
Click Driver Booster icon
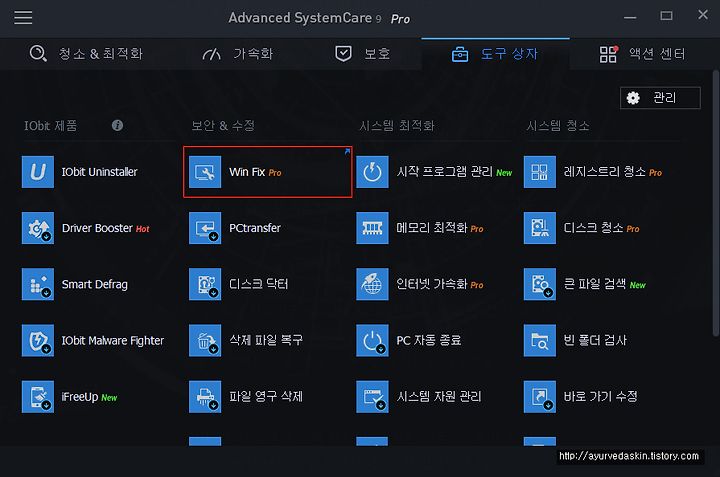pyautogui.click(x=38, y=228)
